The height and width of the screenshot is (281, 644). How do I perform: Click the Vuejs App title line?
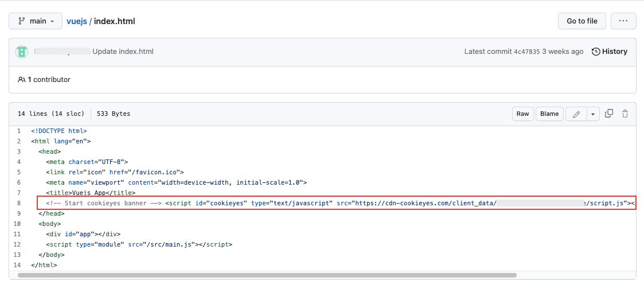coord(91,193)
